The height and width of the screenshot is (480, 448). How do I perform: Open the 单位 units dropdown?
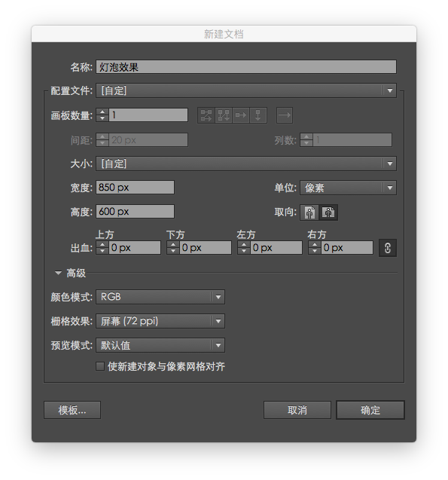coord(348,188)
